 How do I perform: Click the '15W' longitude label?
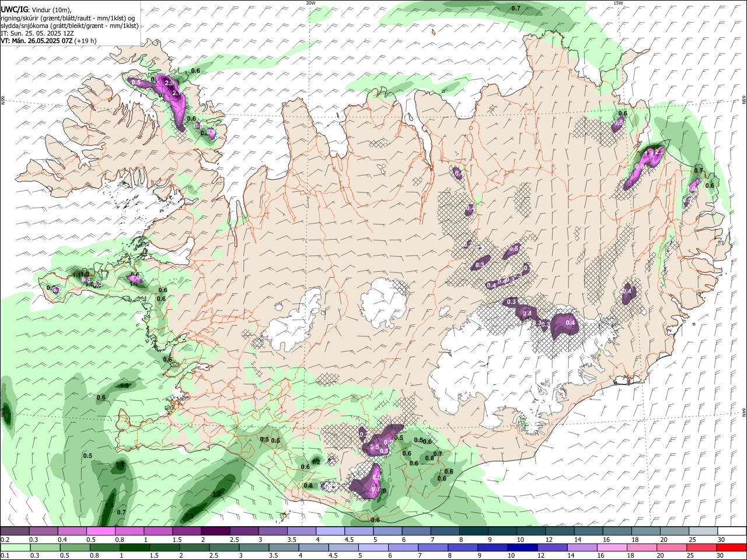click(x=618, y=3)
